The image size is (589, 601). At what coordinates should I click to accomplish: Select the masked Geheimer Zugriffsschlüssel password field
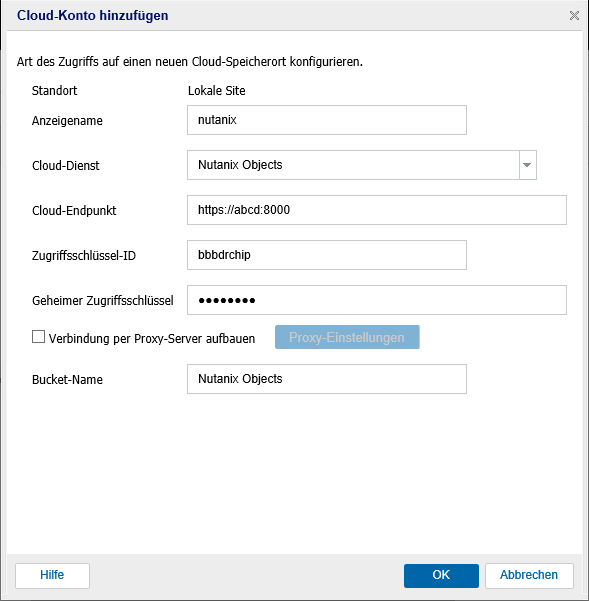click(x=377, y=300)
